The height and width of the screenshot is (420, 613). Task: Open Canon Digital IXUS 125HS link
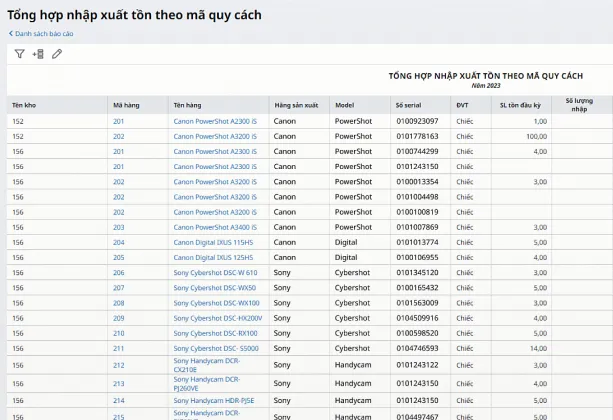coord(212,257)
